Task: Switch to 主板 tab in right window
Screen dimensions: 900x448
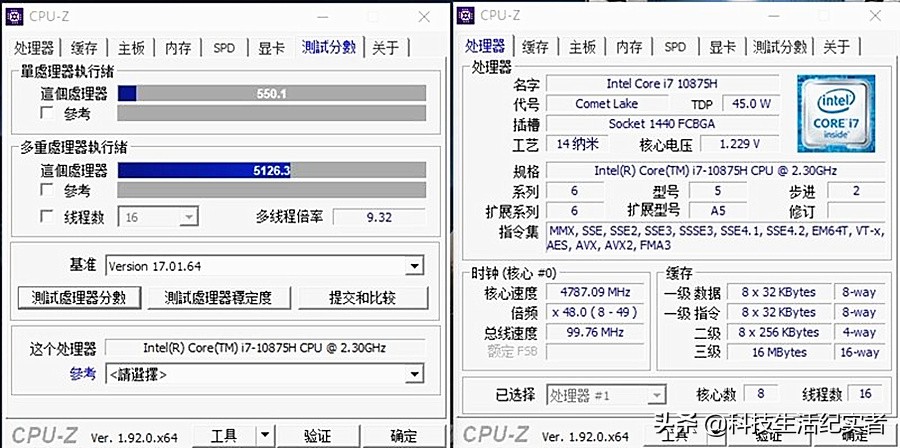Action: 583,46
